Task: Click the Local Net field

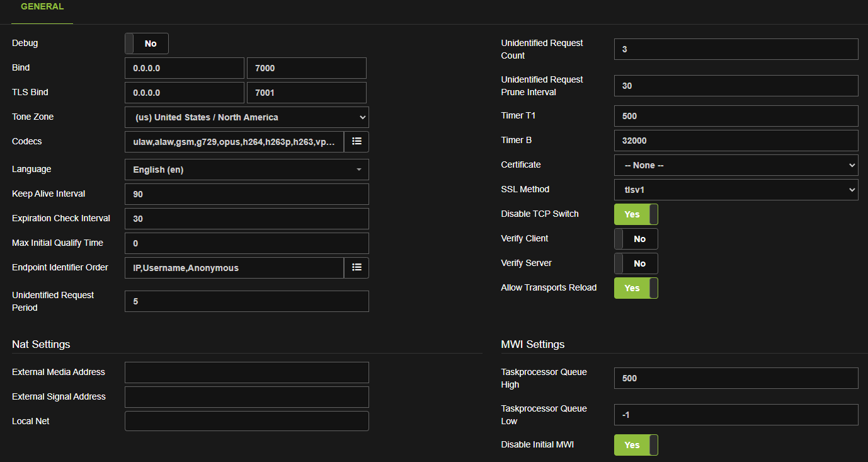Action: point(247,421)
